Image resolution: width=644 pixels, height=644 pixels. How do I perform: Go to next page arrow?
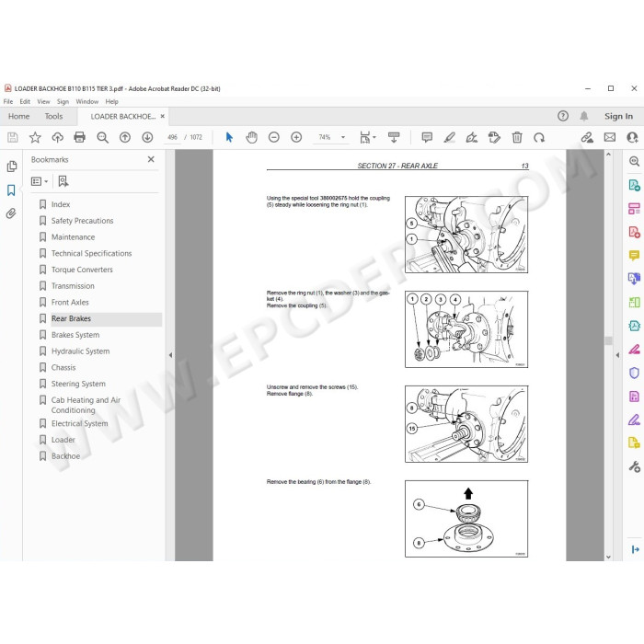pyautogui.click(x=147, y=137)
